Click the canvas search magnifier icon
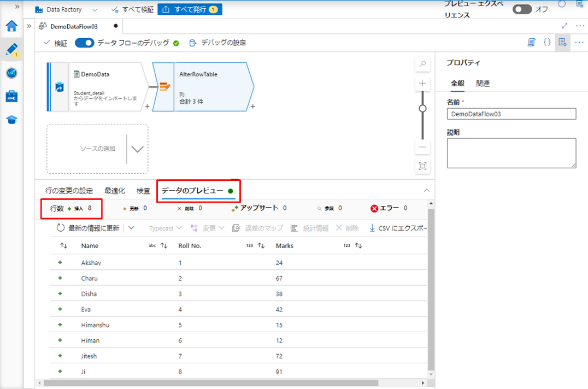This screenshot has height=389, width=588. click(x=422, y=64)
